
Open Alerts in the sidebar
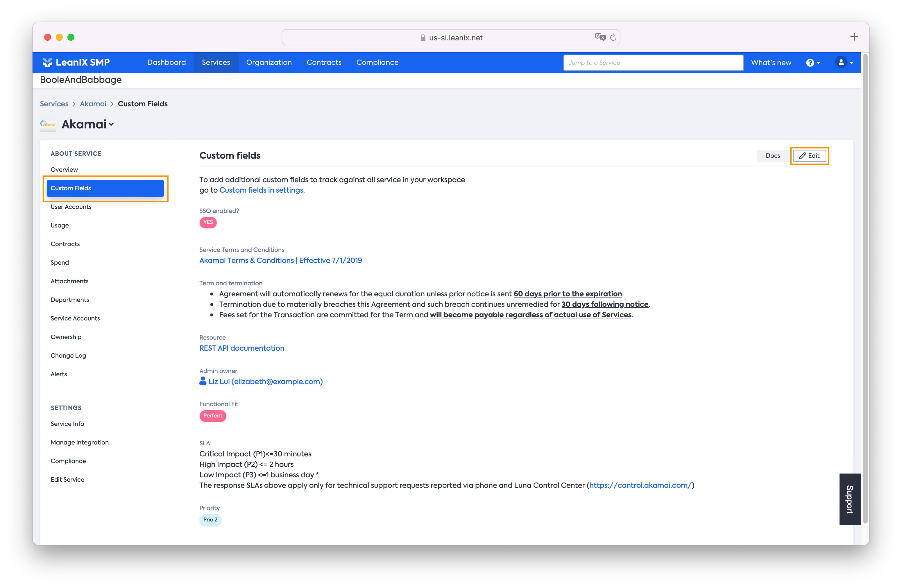click(59, 374)
